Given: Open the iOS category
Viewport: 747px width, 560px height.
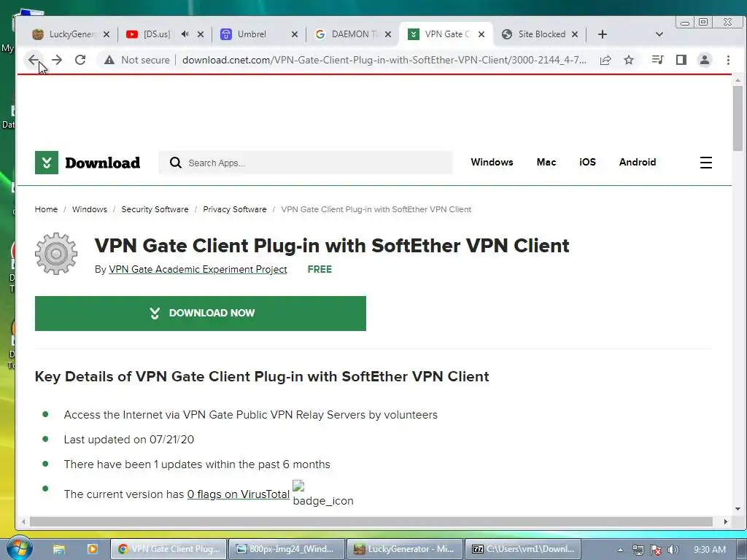Looking at the screenshot, I should click(x=587, y=162).
